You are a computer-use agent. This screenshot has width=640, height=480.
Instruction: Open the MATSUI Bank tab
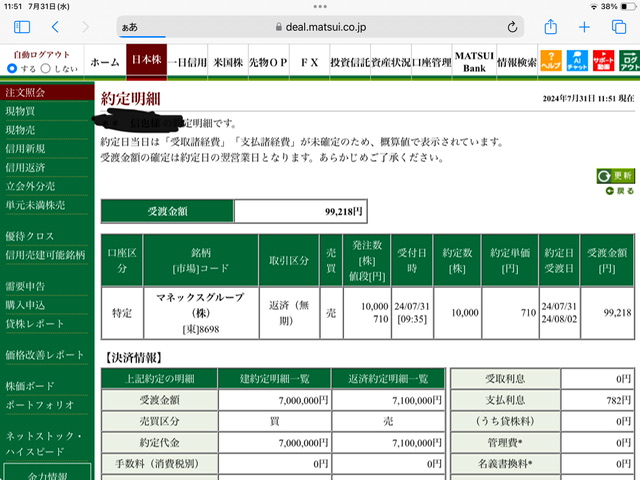[474, 62]
